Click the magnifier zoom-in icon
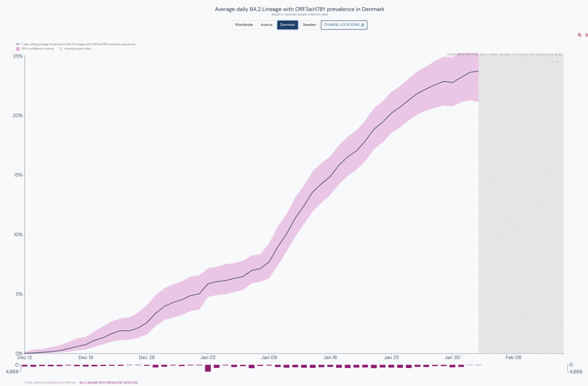Viewport: 588px width, 386px height. [x=580, y=35]
